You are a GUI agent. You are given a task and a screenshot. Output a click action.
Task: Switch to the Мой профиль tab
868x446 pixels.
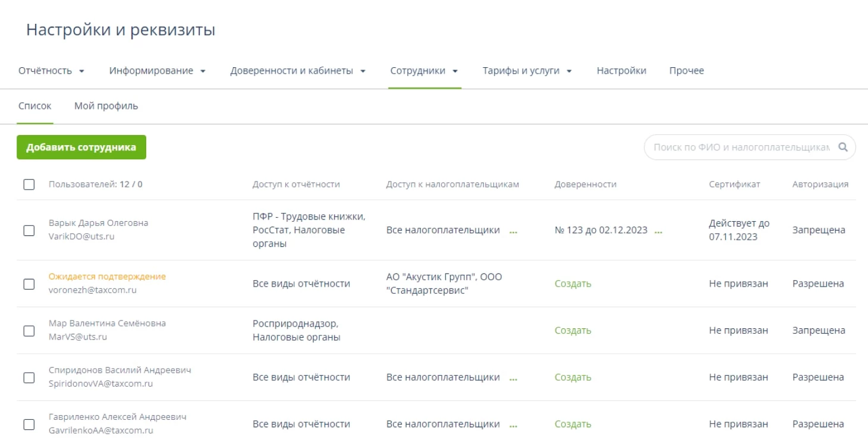coord(106,106)
